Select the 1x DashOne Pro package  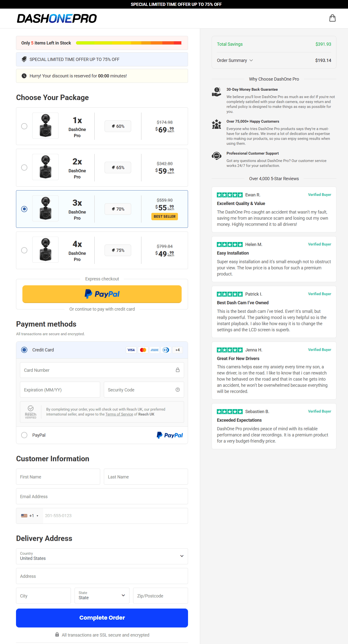click(24, 126)
